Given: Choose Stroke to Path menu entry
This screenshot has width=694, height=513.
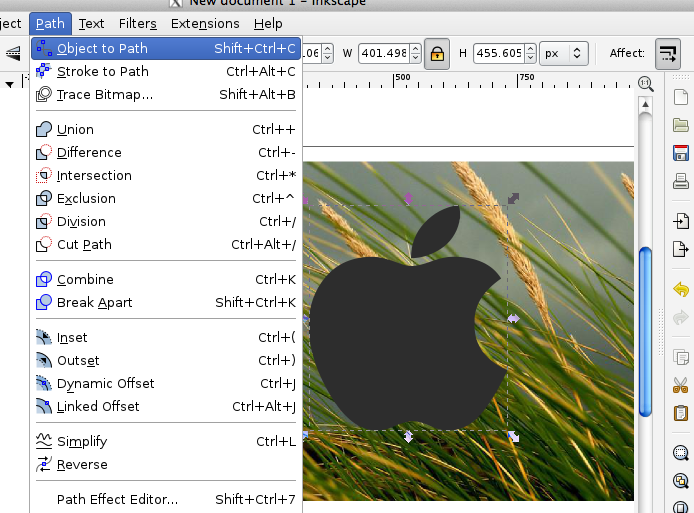Looking at the screenshot, I should click(x=166, y=71).
